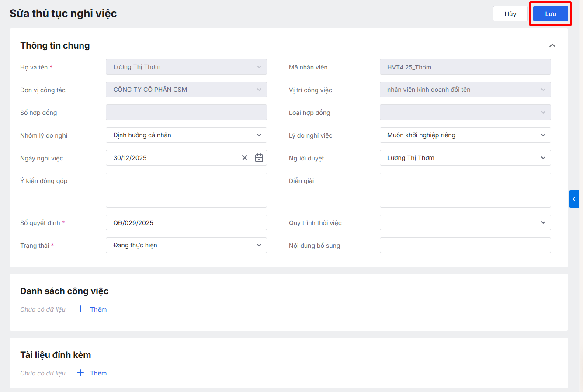Screen dimensions: 583x392
Task: Click the Ý kiến đóng góp text area
Action: point(186,190)
